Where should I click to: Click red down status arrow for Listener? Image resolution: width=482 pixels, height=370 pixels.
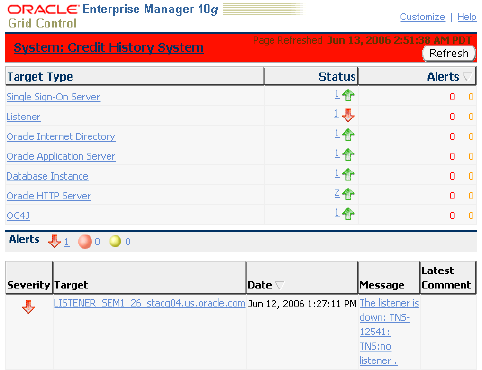click(x=348, y=115)
